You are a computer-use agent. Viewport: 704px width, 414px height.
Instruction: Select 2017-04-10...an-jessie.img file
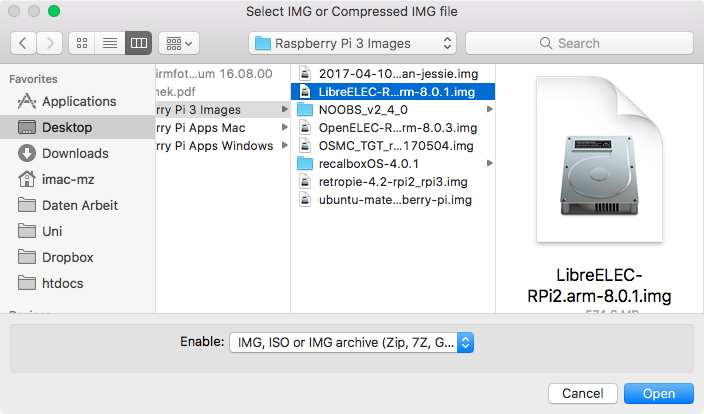(393, 74)
